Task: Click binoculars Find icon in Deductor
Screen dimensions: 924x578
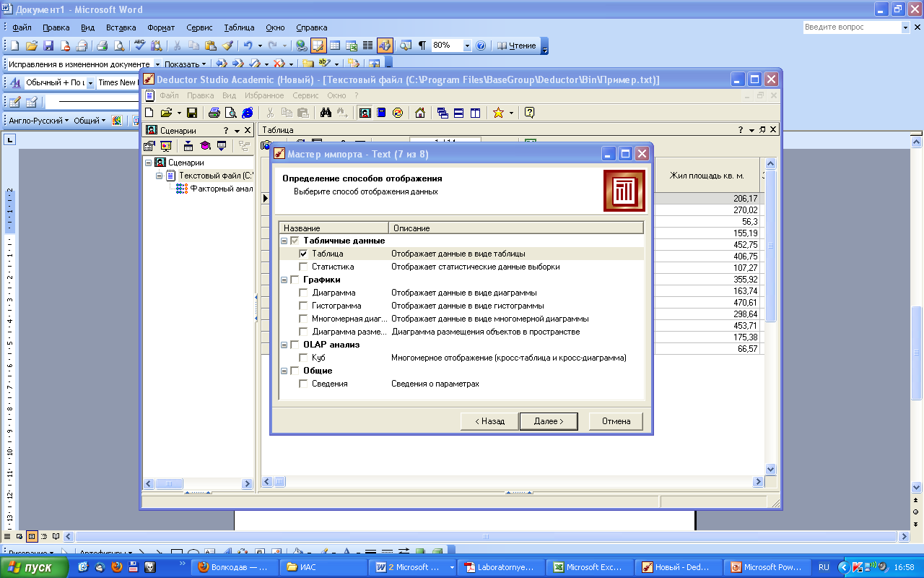Action: (325, 113)
